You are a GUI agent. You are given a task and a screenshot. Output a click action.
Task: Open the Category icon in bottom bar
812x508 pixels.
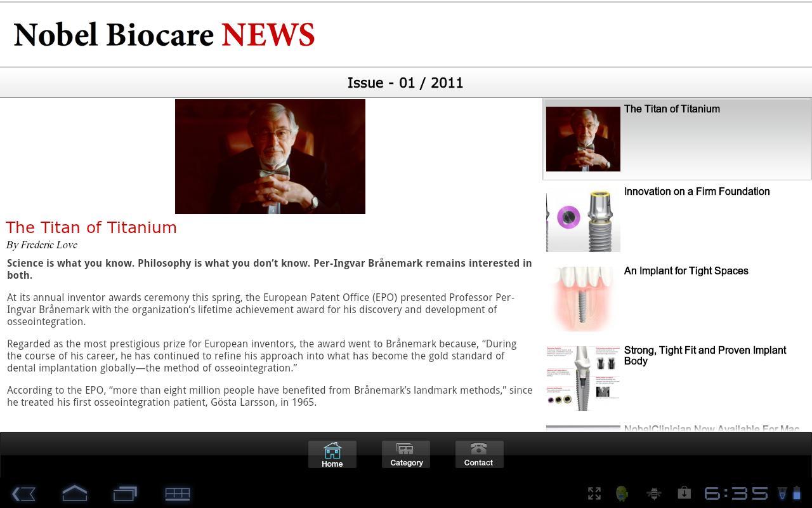coord(406,452)
